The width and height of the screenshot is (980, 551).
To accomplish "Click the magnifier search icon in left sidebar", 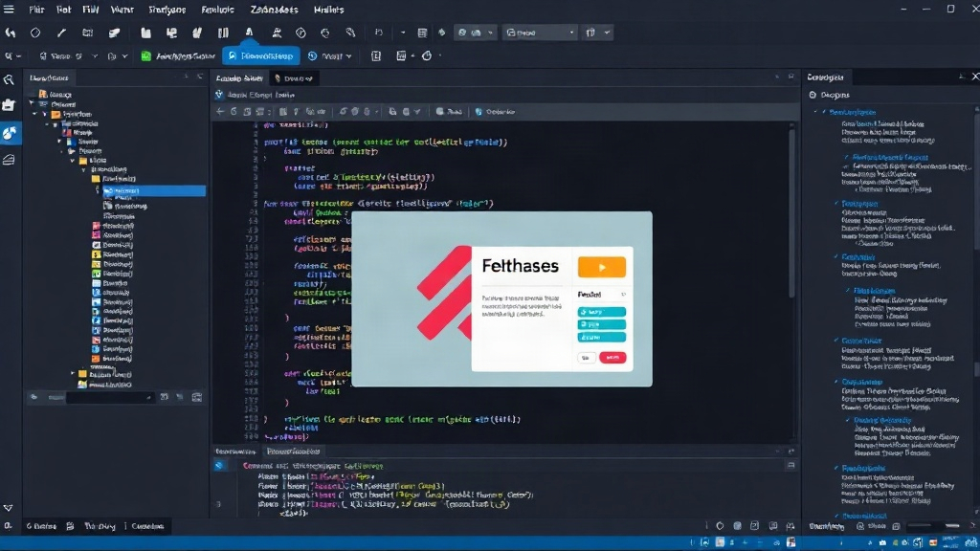I will pyautogui.click(x=9, y=80).
